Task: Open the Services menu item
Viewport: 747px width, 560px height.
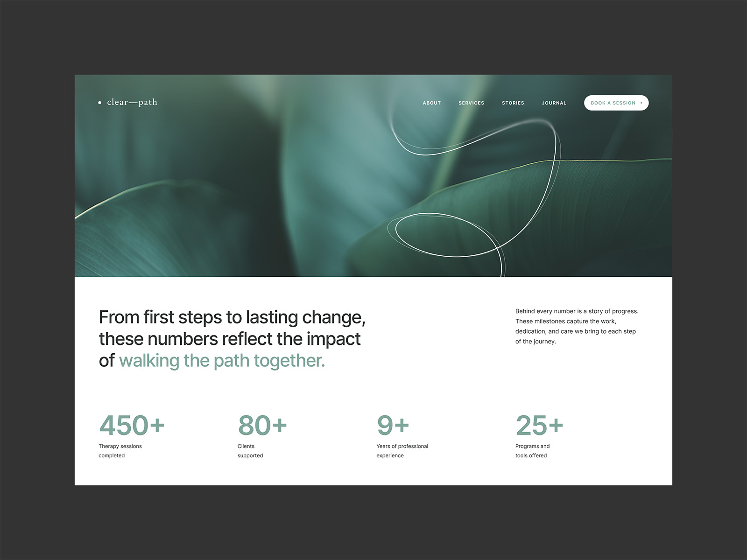Action: (471, 103)
